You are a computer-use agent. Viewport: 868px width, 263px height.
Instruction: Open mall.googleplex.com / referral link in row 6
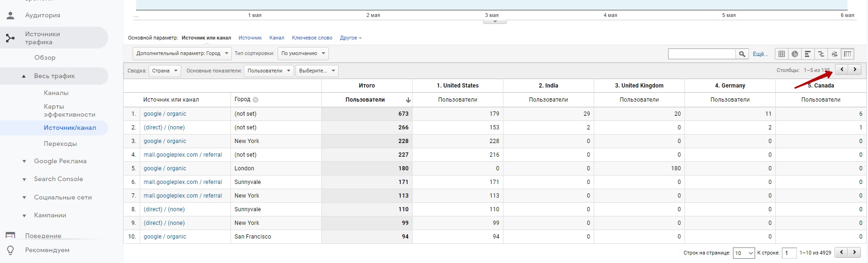[183, 182]
